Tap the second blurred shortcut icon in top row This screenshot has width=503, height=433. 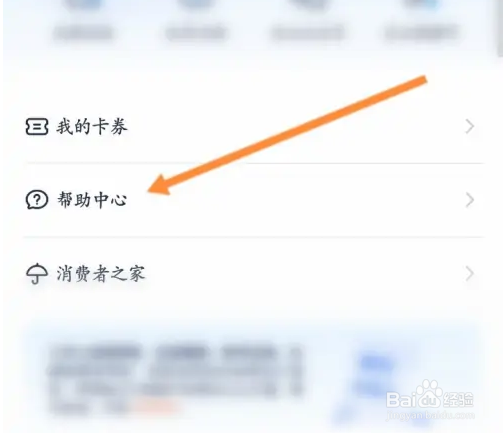click(196, 5)
